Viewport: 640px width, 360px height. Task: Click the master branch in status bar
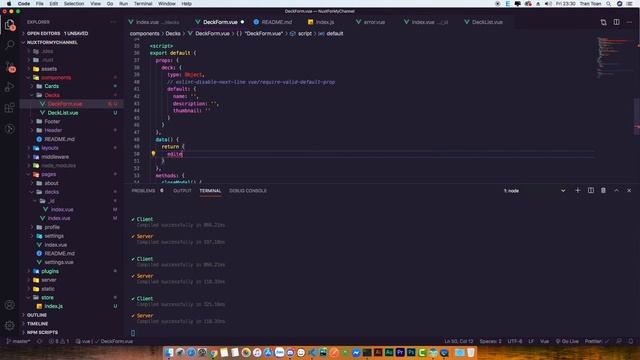(x=18, y=341)
